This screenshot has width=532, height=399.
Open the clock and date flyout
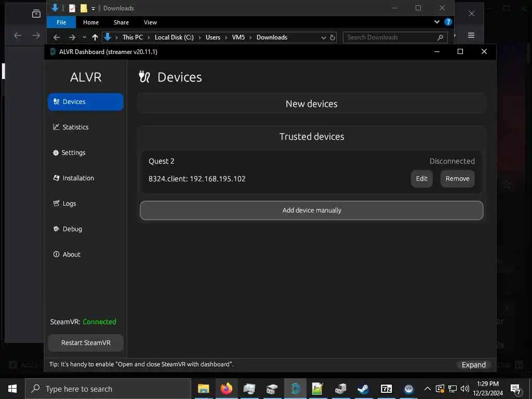coord(488,389)
